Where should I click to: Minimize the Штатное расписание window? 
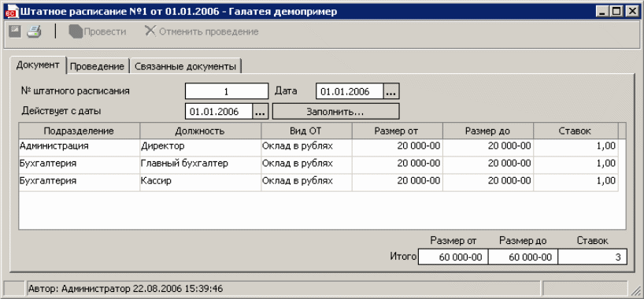602,12
